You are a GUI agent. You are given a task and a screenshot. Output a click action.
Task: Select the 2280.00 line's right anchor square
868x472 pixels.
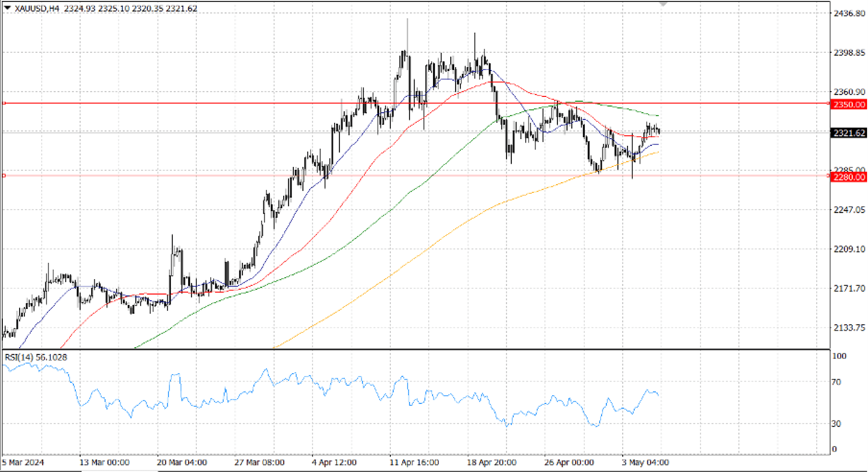(x=829, y=175)
